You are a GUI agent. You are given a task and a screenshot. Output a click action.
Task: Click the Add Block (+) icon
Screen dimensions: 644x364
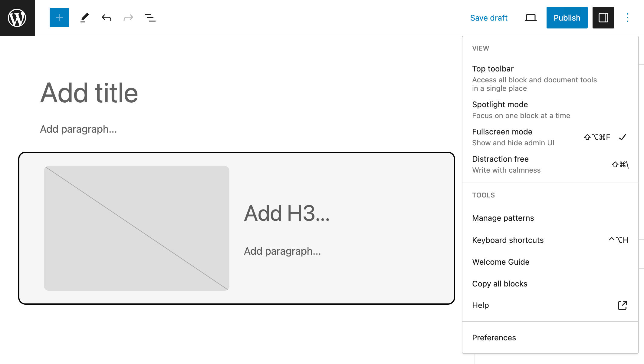59,18
